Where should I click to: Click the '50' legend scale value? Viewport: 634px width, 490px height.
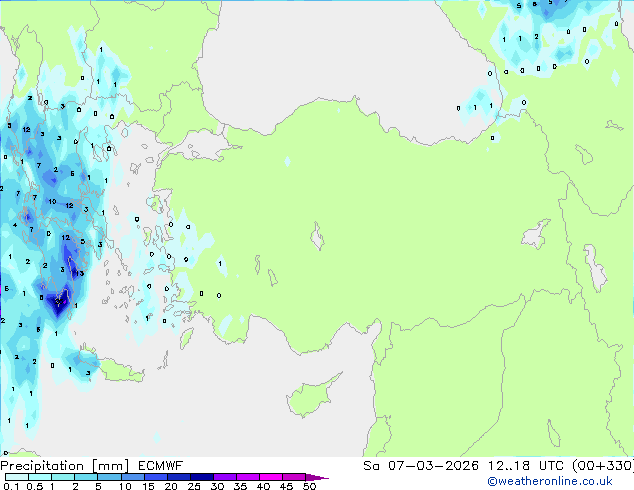tap(310, 486)
